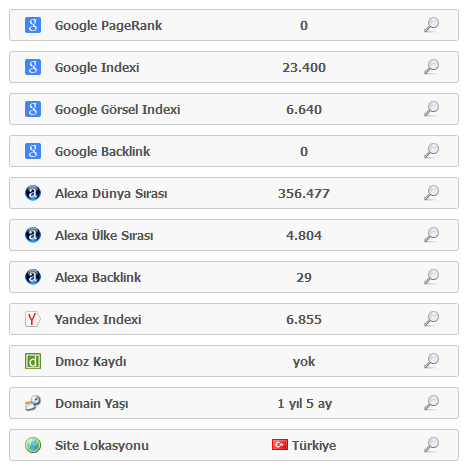Screen dimensions: 472x469
Task: Click the globe icon beside Site Lokasyonu
Action: (x=33, y=445)
